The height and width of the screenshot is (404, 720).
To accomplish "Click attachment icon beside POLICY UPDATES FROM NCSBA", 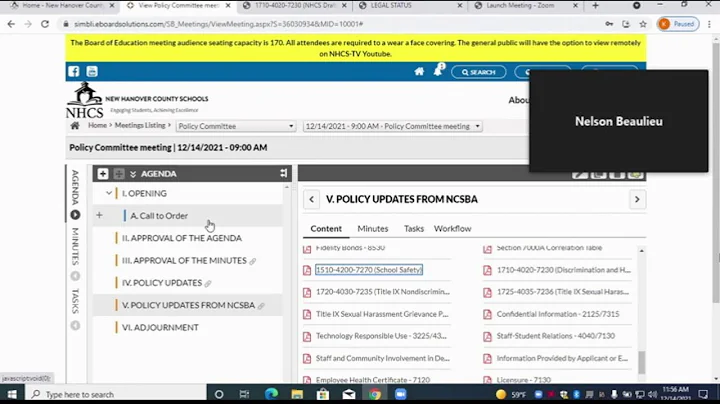I will pyautogui.click(x=261, y=306).
